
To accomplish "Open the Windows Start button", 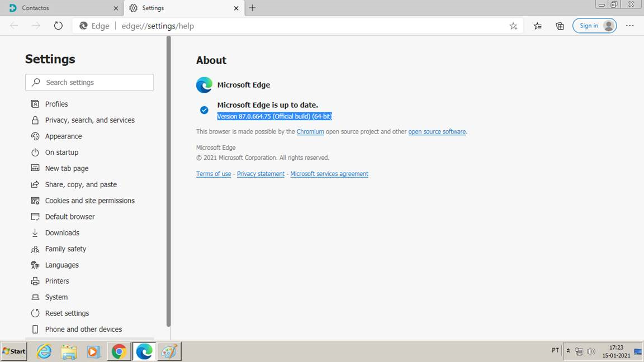I will tap(14, 351).
